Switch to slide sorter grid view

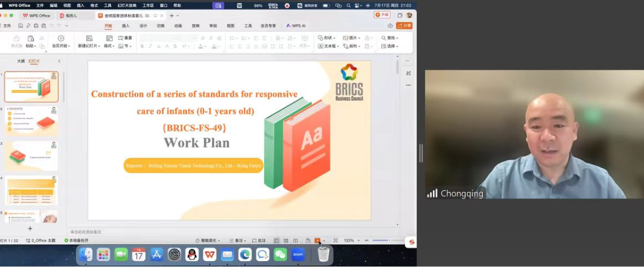tap(285, 241)
